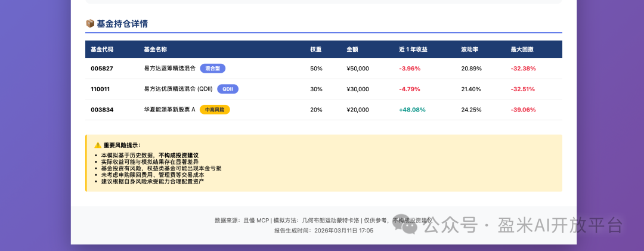The height and width of the screenshot is (251, 644).
Task: Click the 最大回撤 column header
Action: coord(522,49)
